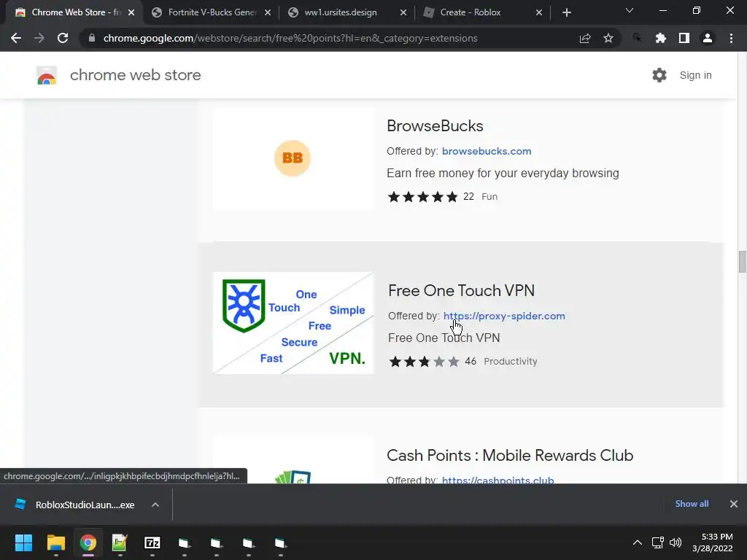
Task: Click the Chrome Web Store logo
Action: click(47, 75)
